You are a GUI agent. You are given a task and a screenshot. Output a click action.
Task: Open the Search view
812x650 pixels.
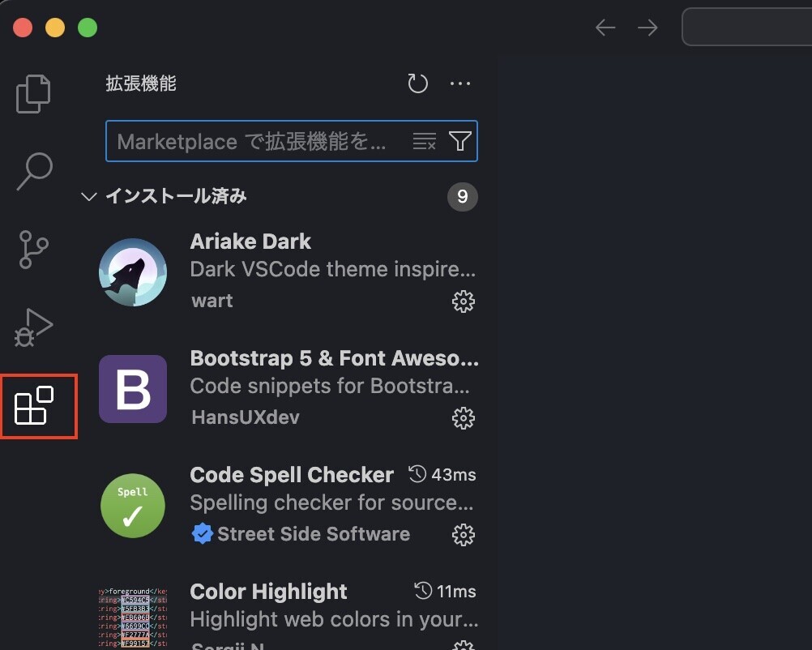[33, 171]
